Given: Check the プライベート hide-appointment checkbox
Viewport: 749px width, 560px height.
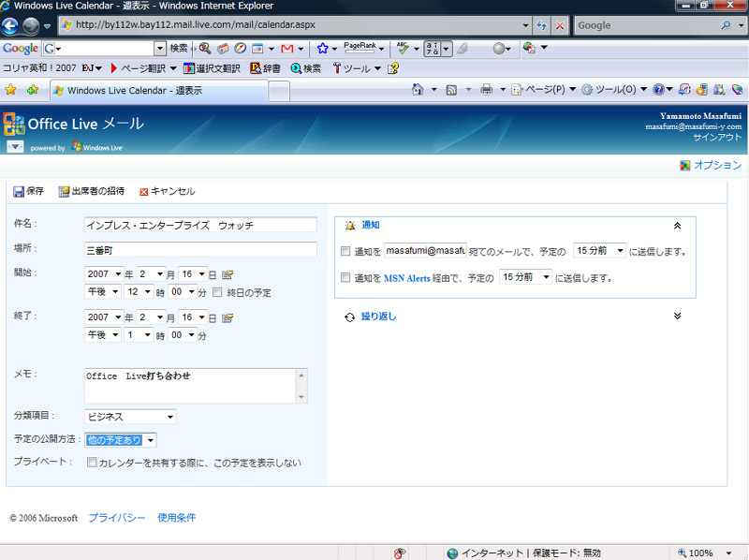Looking at the screenshot, I should (92, 462).
